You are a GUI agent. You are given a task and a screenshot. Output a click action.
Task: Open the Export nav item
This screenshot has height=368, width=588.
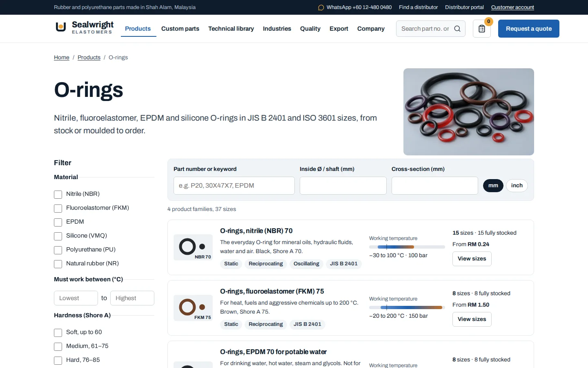tap(339, 29)
